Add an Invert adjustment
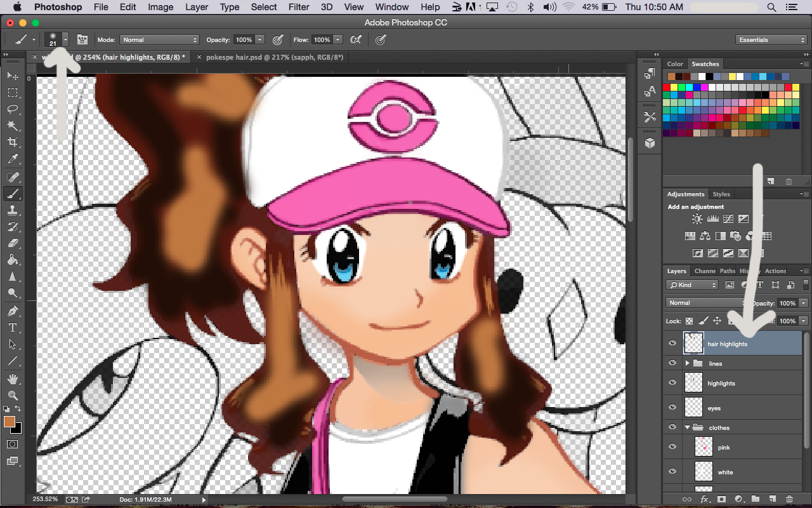Screen dimensions: 812x508 698,253
